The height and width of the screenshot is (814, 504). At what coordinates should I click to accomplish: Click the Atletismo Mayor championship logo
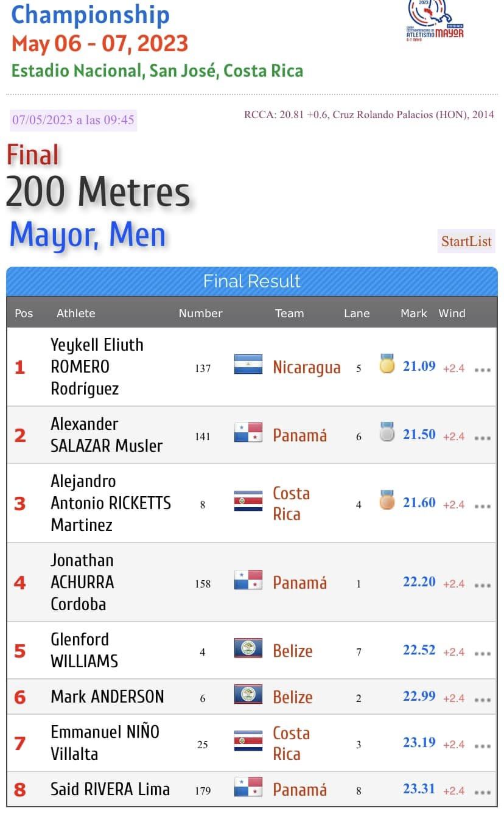pyautogui.click(x=435, y=21)
